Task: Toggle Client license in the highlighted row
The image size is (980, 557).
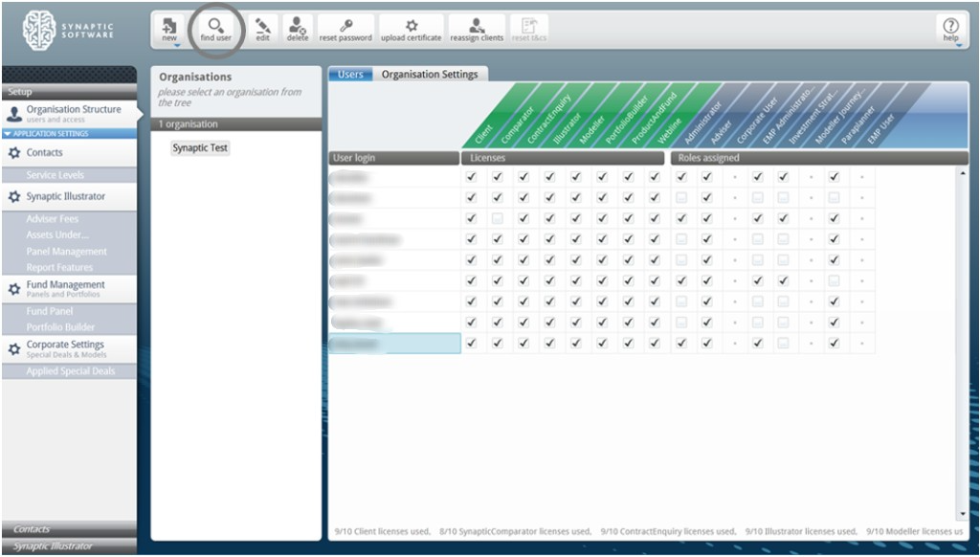Action: [471, 343]
